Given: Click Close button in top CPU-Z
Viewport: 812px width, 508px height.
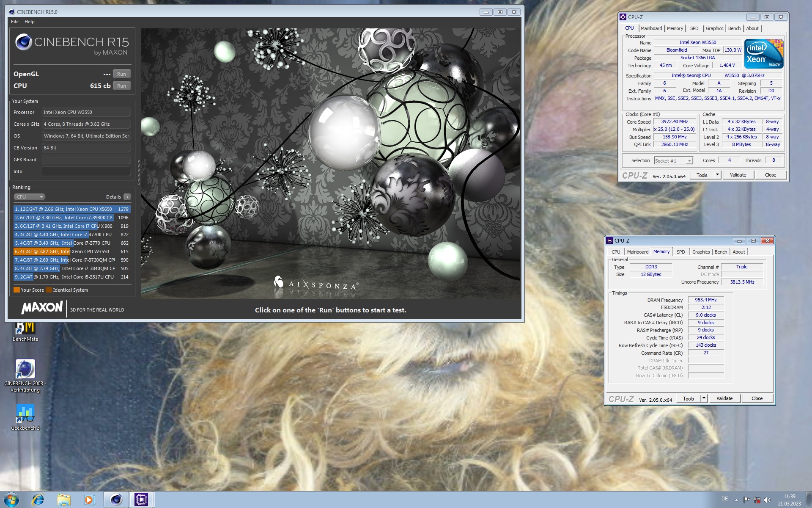Looking at the screenshot, I should tap(771, 175).
